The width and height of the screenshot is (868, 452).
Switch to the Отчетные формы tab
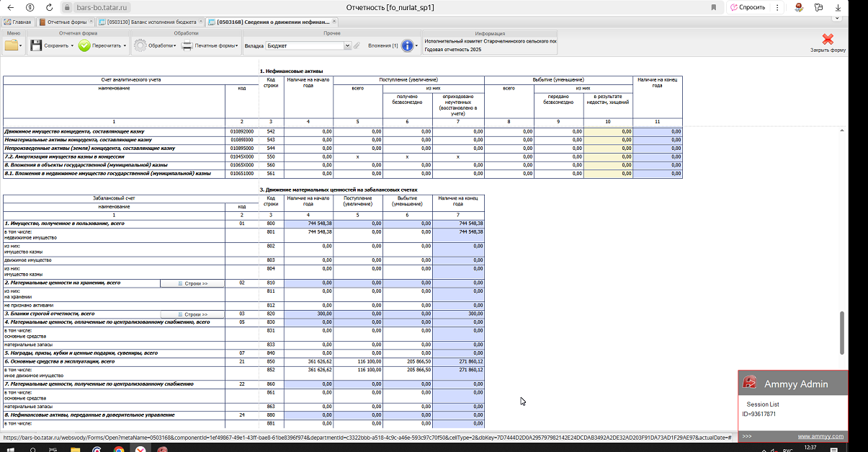68,22
